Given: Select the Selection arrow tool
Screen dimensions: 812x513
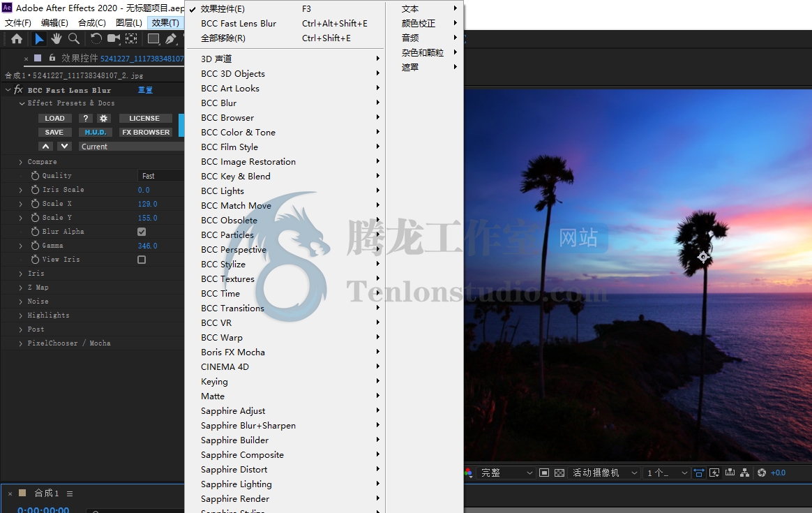Looking at the screenshot, I should point(39,39).
